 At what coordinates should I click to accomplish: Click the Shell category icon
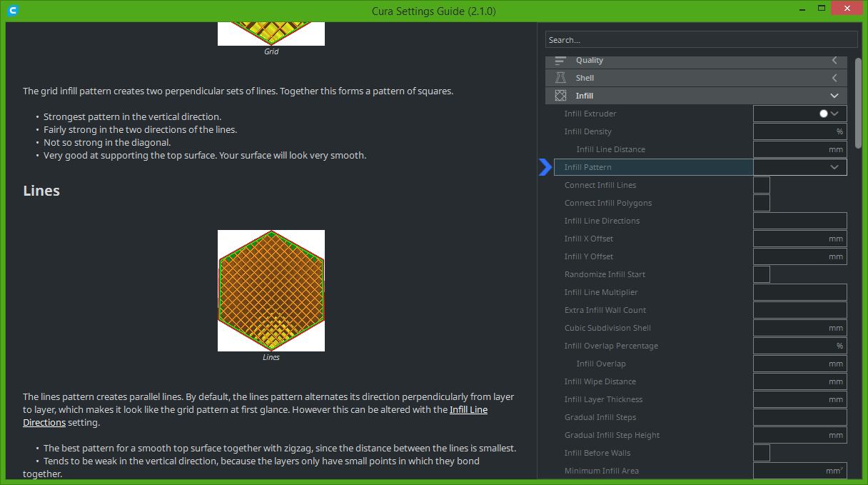coord(561,77)
